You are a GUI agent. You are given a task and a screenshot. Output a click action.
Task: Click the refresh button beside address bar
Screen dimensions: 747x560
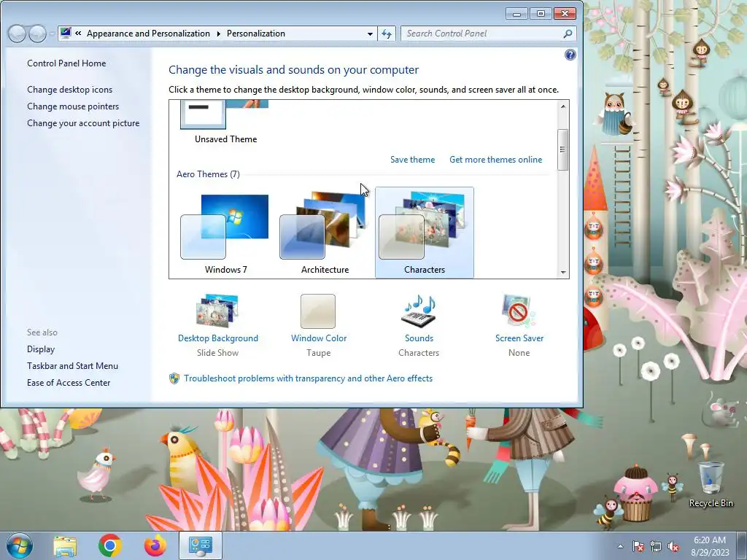click(387, 34)
